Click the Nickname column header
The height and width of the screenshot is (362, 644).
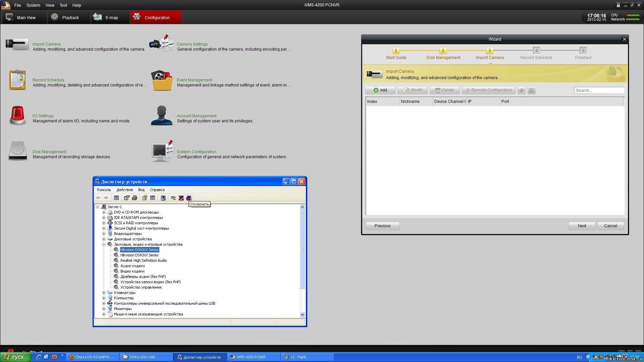(416, 102)
